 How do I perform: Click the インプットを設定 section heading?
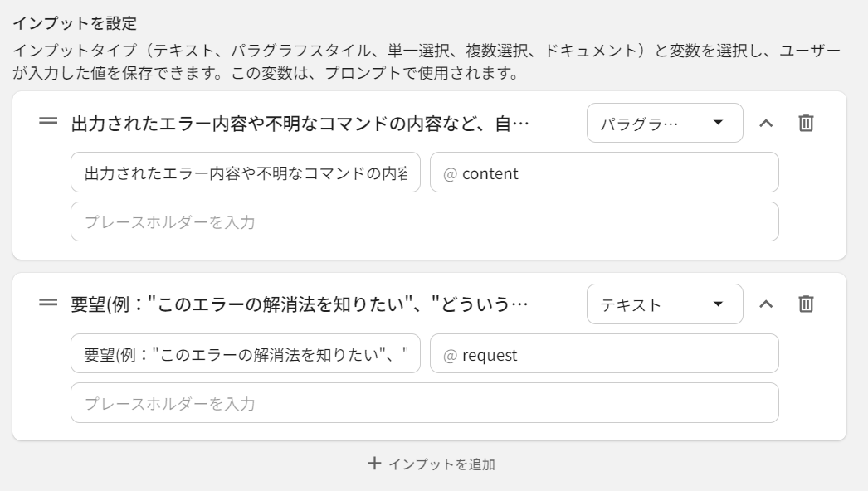[x=74, y=23]
